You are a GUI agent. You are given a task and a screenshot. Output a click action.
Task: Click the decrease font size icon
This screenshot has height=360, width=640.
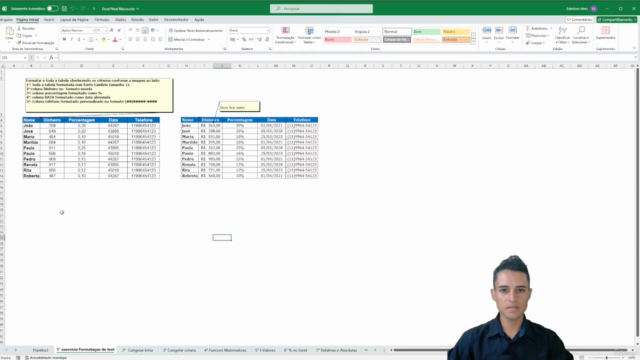coord(119,31)
